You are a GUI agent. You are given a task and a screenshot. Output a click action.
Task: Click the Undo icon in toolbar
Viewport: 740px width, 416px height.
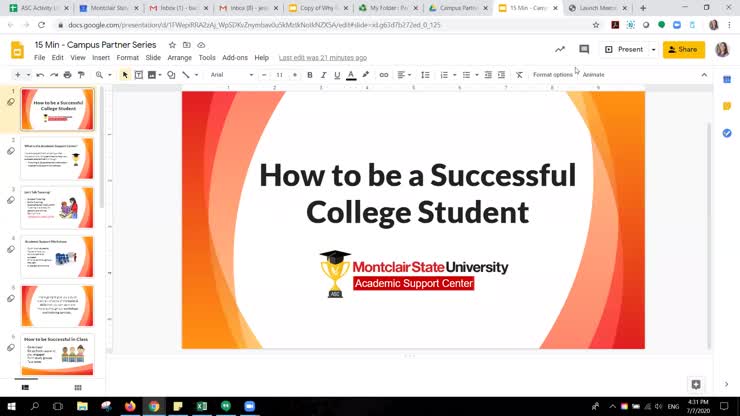click(x=40, y=75)
